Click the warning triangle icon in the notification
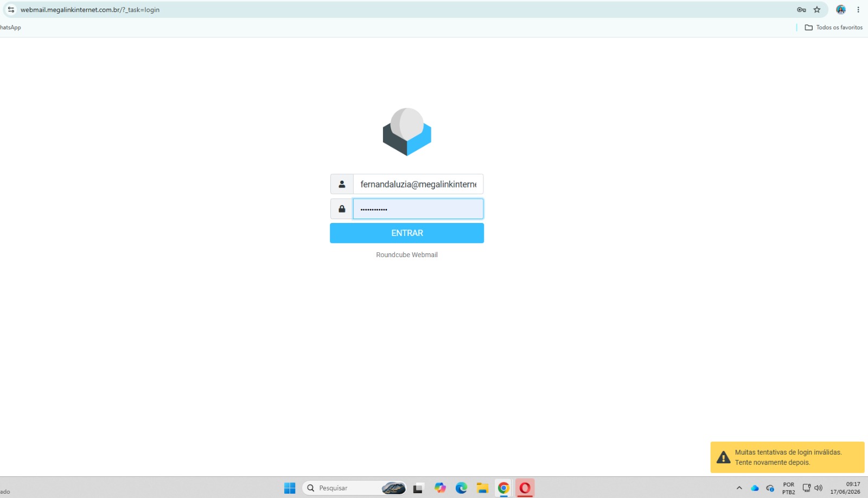This screenshot has height=498, width=868. click(x=723, y=457)
